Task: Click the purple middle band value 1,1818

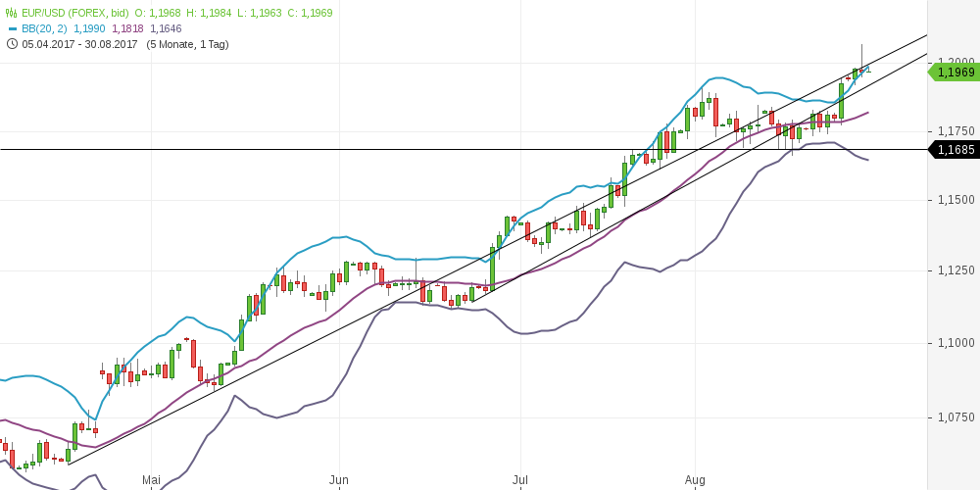Action: pos(128,28)
